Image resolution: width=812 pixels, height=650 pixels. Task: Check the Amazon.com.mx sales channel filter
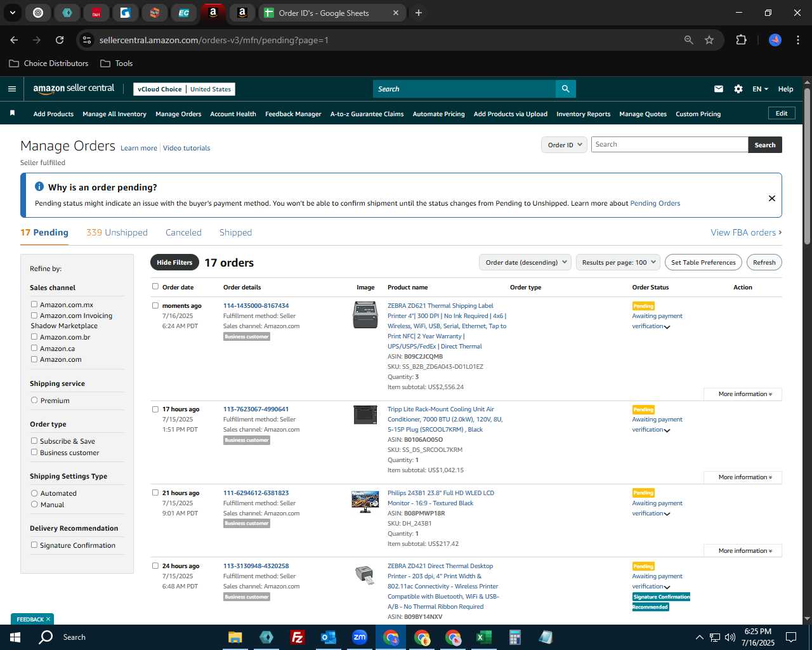pos(34,304)
